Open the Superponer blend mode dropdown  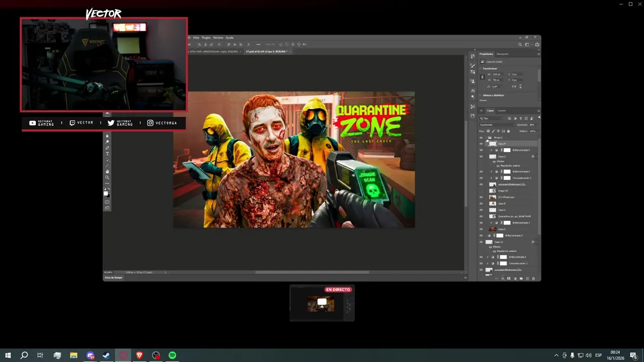[498, 125]
